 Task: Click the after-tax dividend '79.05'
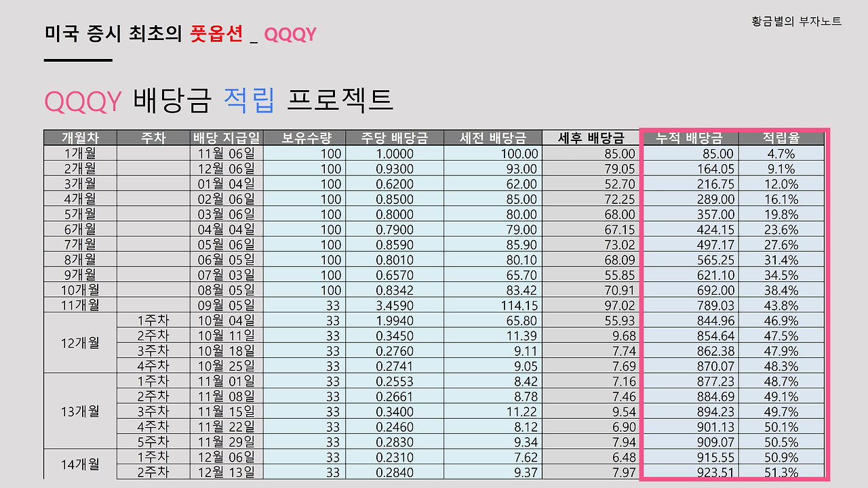pos(620,169)
